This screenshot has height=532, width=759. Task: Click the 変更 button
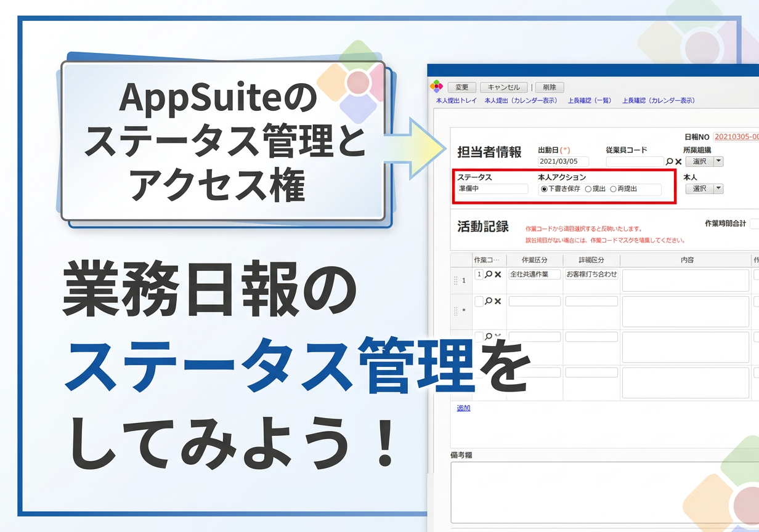pos(461,87)
